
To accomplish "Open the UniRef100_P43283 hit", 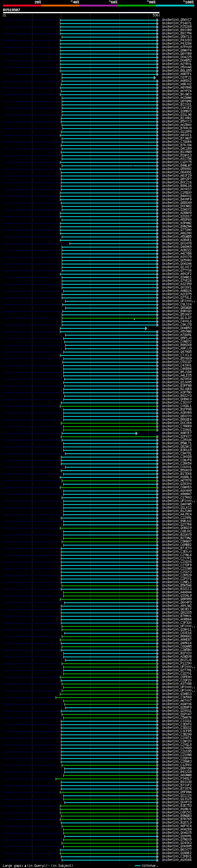I will pyautogui.click(x=177, y=40).
